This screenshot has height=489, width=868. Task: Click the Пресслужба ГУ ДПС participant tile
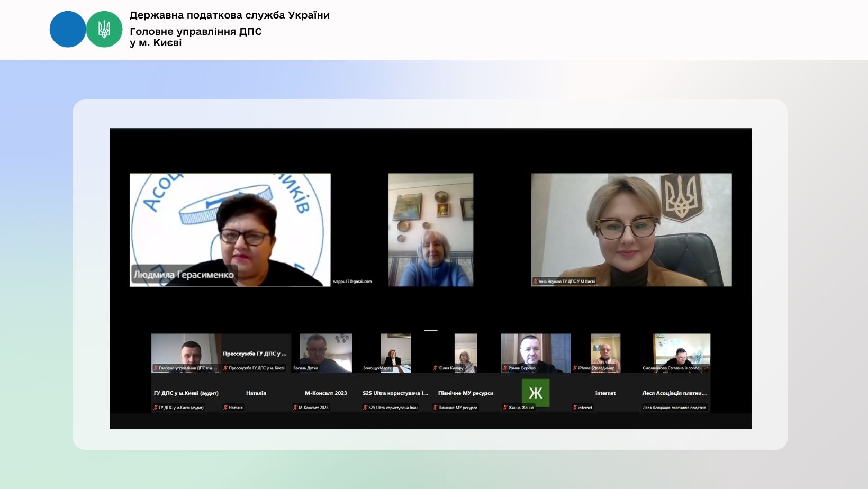pyautogui.click(x=255, y=354)
